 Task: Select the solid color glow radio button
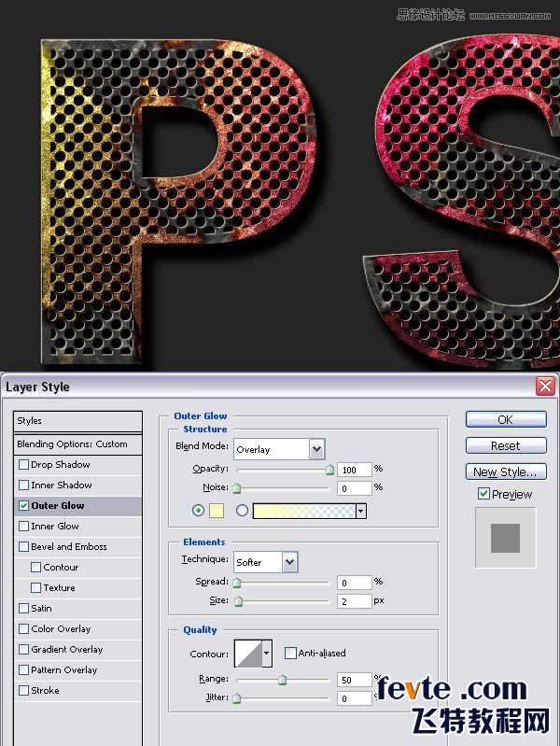pos(198,511)
